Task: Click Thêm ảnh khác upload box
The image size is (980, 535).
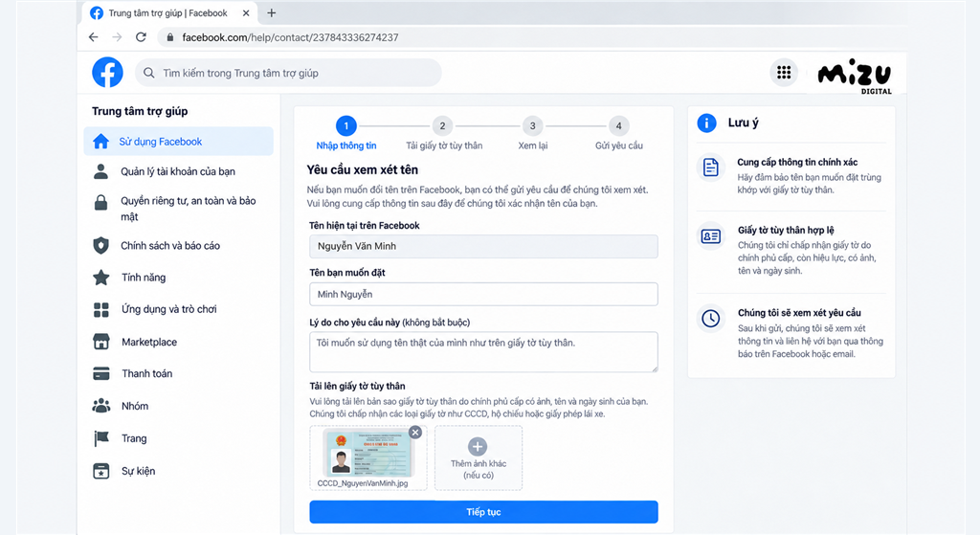Action: coord(479,457)
